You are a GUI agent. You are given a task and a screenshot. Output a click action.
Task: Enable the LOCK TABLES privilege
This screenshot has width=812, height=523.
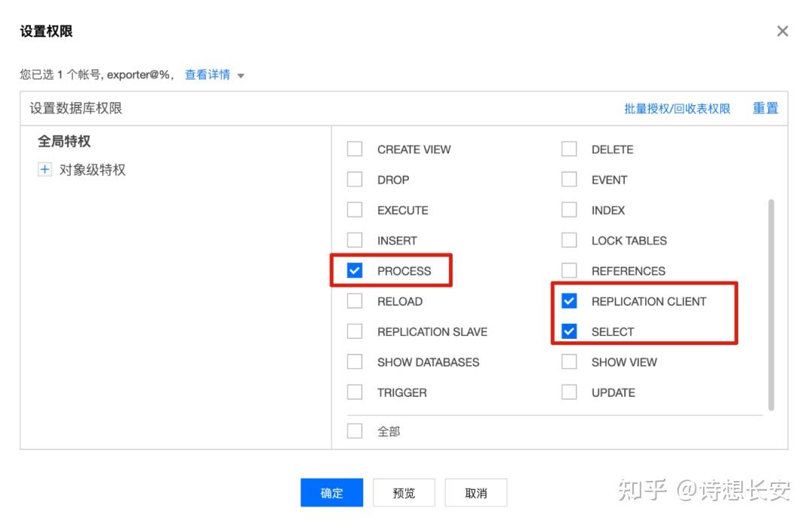pos(569,240)
